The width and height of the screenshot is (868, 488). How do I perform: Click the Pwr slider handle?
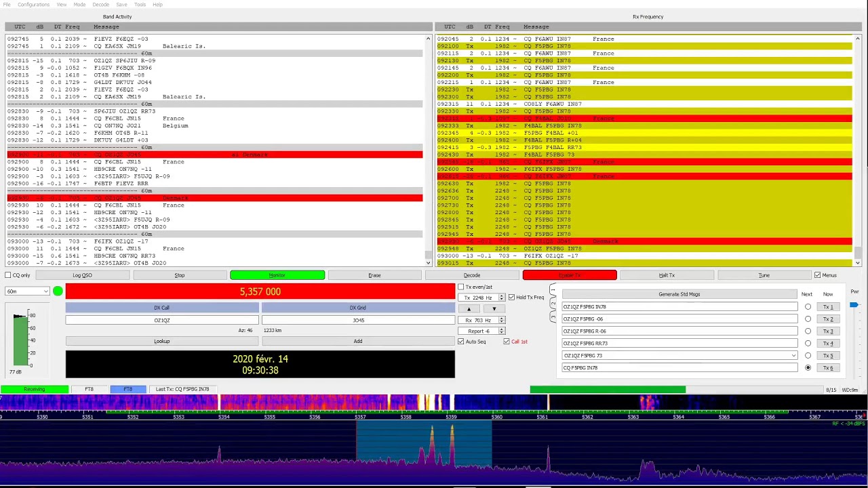point(854,305)
